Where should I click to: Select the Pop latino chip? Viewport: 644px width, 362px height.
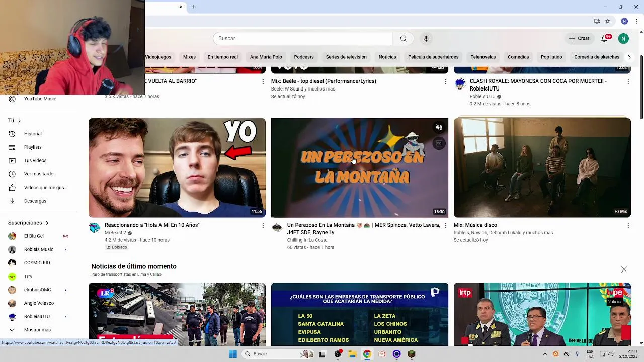[x=551, y=57]
